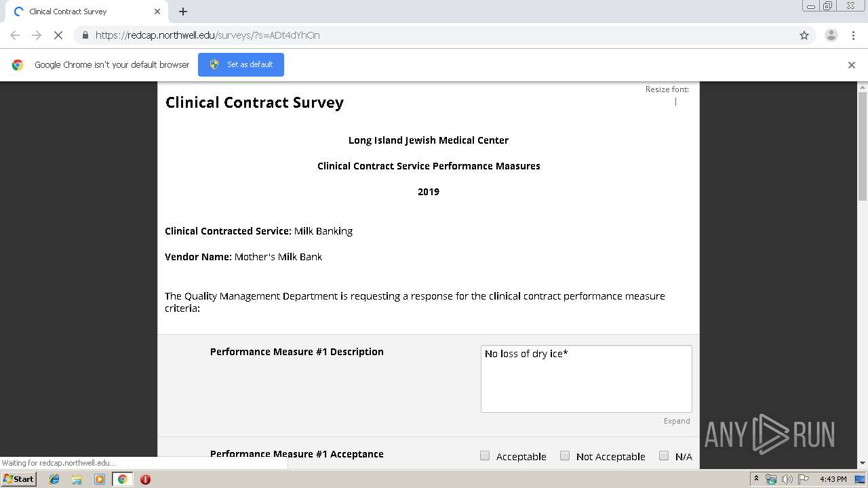Open a new browser tab
Screen dimensions: 868x488
click(x=183, y=12)
